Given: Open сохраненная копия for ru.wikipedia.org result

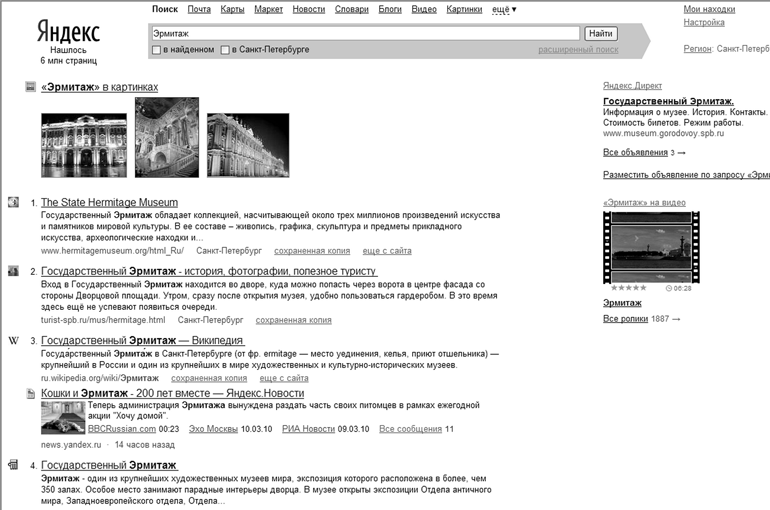Looking at the screenshot, I should pos(209,378).
